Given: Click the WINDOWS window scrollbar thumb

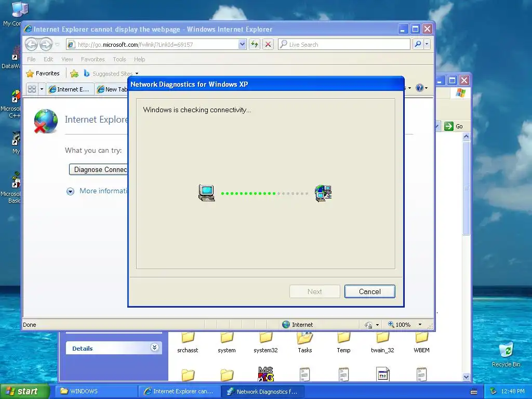Looking at the screenshot, I should [466, 188].
